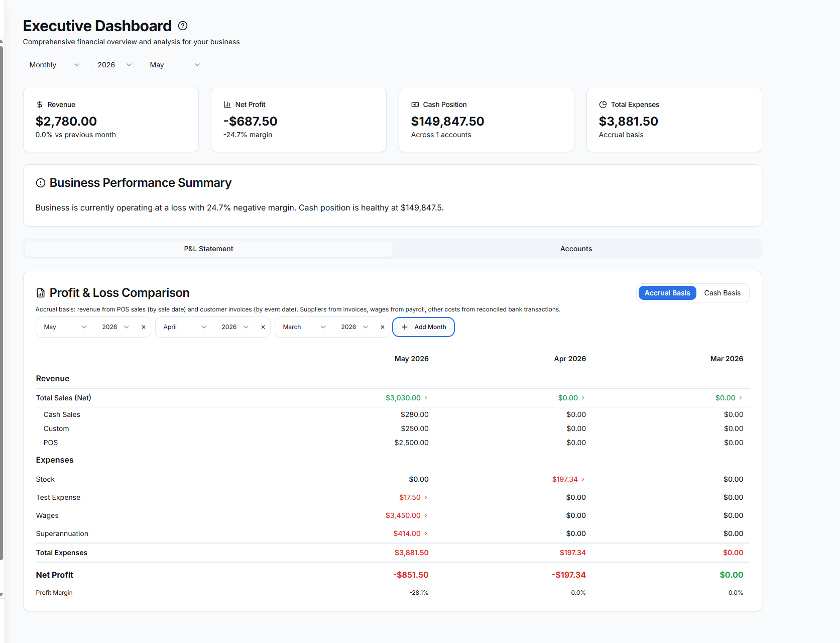Open the top 2026 year dropdown
The image size is (840, 643).
[x=114, y=65]
